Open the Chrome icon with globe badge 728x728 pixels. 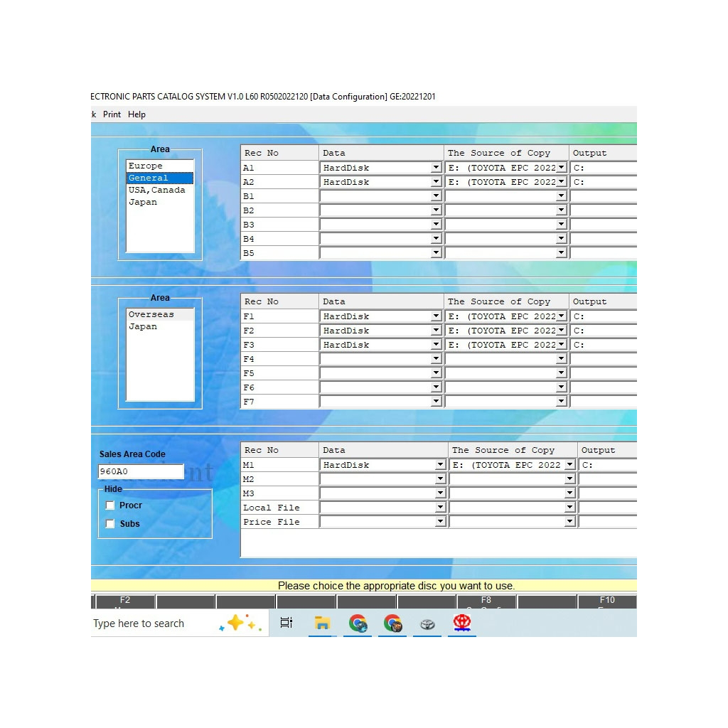click(x=358, y=623)
